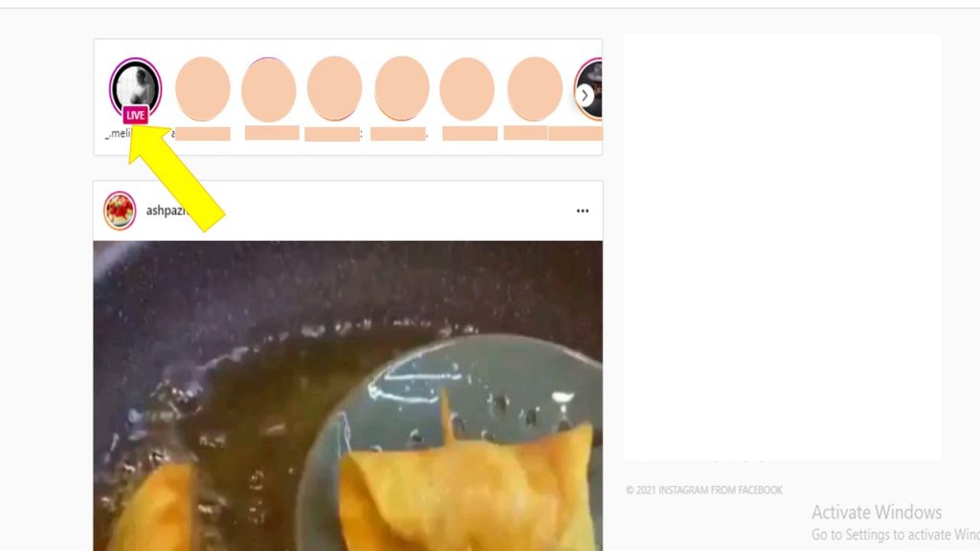Open the third story circle
980x551 pixels.
269,89
